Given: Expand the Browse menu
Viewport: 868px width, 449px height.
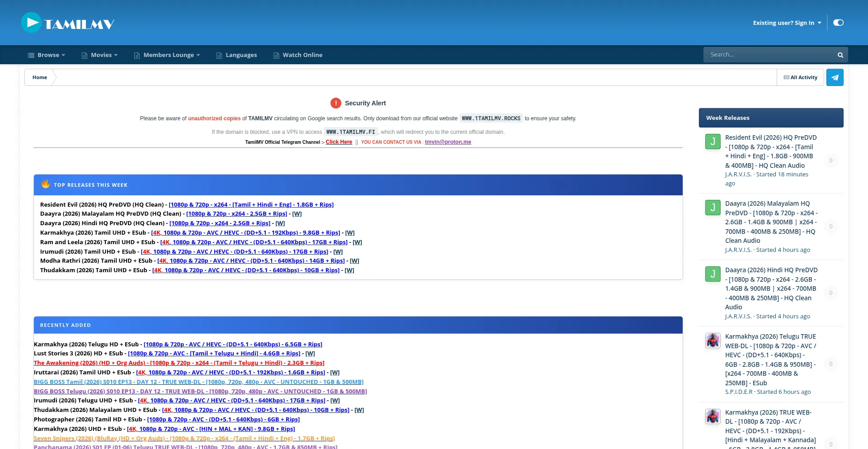Looking at the screenshot, I should pyautogui.click(x=47, y=55).
